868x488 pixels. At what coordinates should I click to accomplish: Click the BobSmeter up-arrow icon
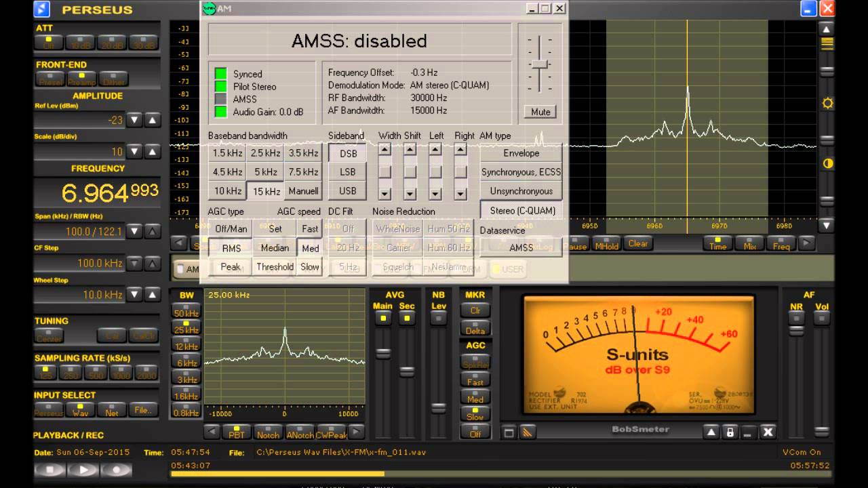pos(711,432)
